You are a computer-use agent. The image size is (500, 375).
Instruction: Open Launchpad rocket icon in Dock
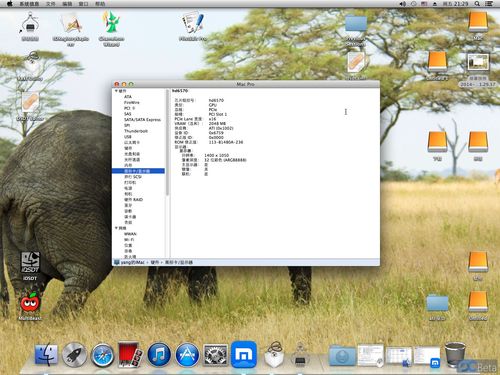(74, 355)
